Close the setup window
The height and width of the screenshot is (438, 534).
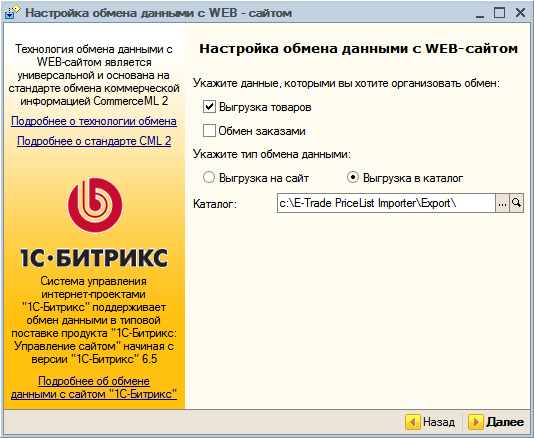[x=520, y=13]
